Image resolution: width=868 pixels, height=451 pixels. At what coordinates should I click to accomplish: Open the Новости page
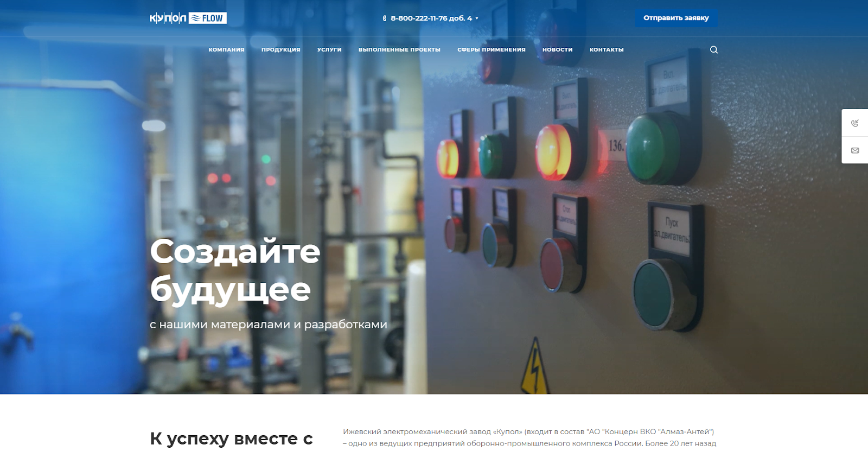point(558,49)
